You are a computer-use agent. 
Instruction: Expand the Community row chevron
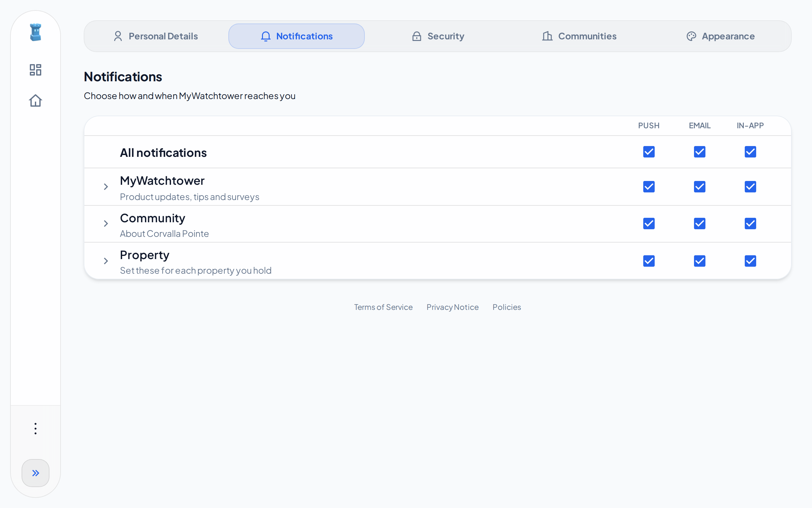click(106, 224)
